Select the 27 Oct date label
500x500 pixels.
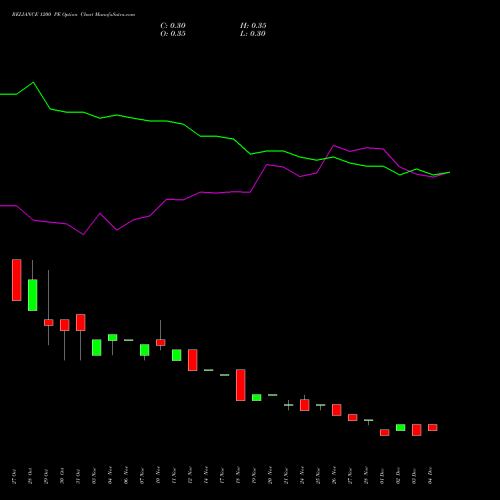pyautogui.click(x=14, y=476)
